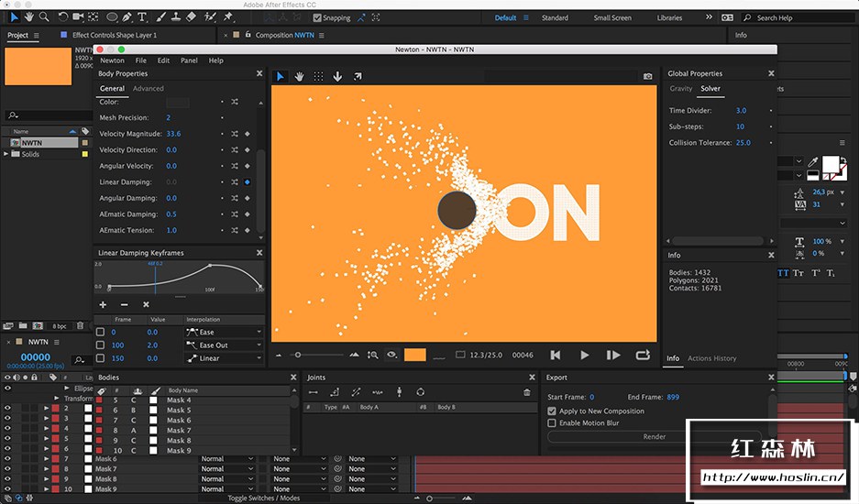Select the Newton arrow selection tool
This screenshot has height=504, width=859.
[x=280, y=76]
